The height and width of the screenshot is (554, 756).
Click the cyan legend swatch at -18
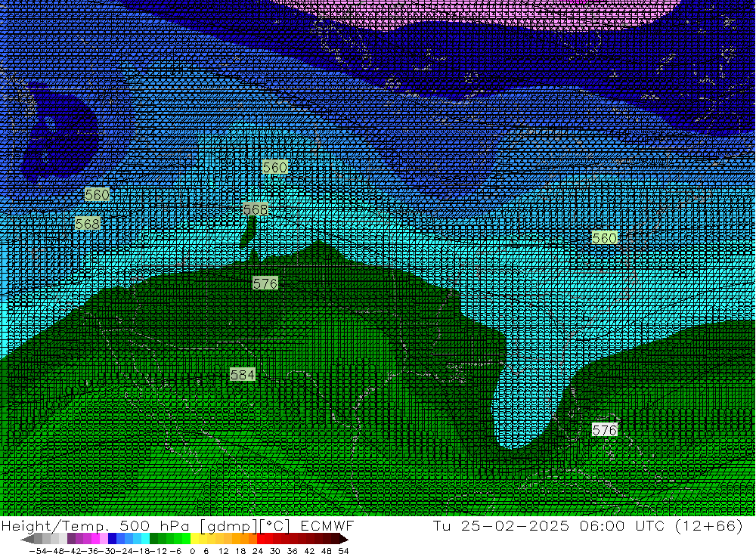(x=145, y=539)
